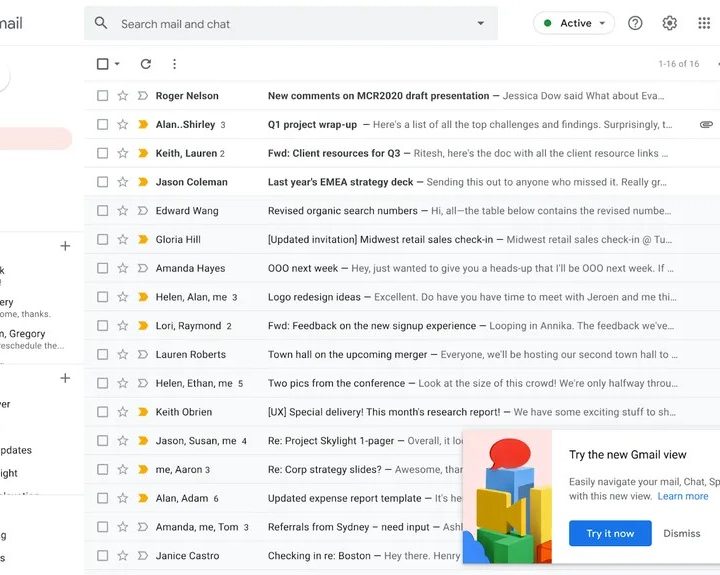Viewport: 720px width, 575px height.
Task: Star the Alan..Shirley email
Action: point(122,124)
